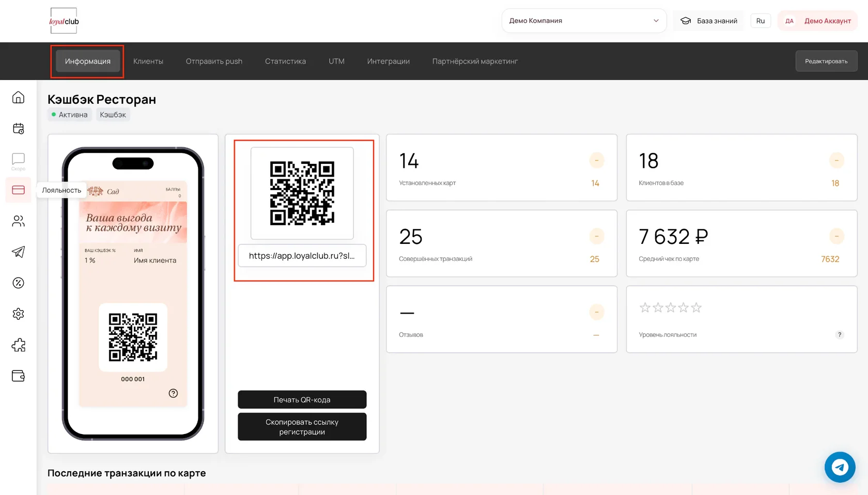Click the Отзывов label
868x495 pixels.
point(411,335)
